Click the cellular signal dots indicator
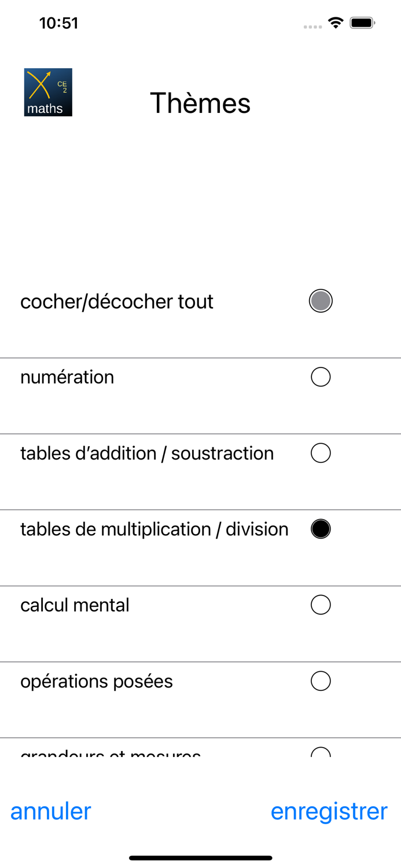This screenshot has width=401, height=868. tap(312, 26)
